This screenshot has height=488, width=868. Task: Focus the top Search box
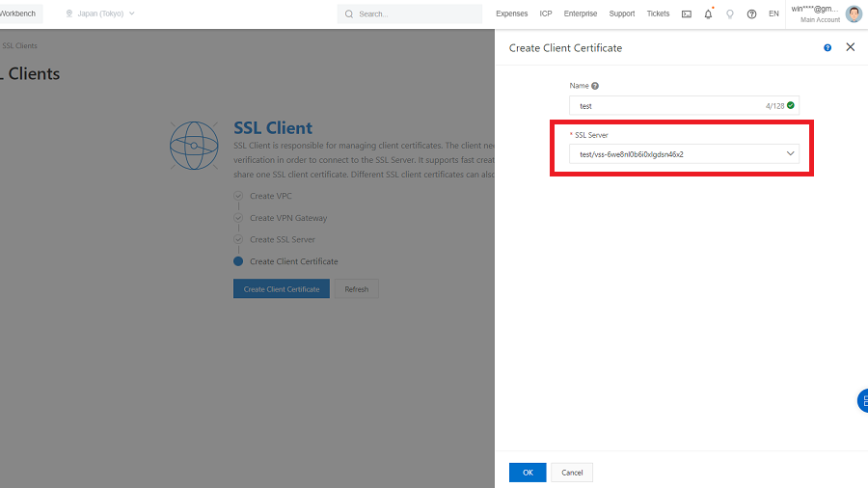(415, 14)
